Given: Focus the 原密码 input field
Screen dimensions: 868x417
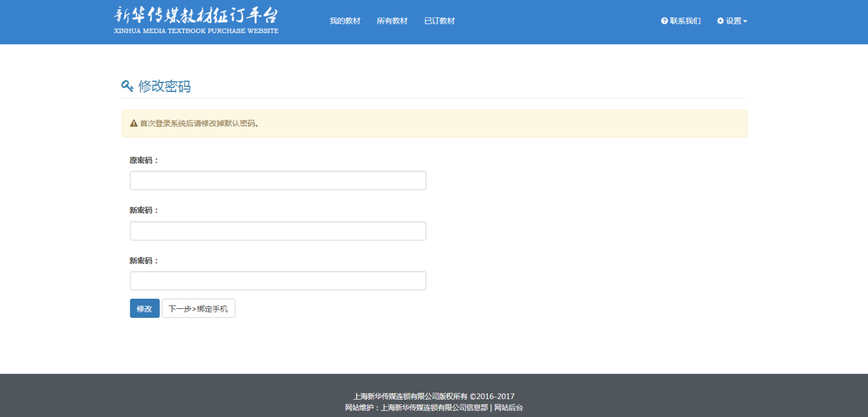Looking at the screenshot, I should (x=278, y=181).
